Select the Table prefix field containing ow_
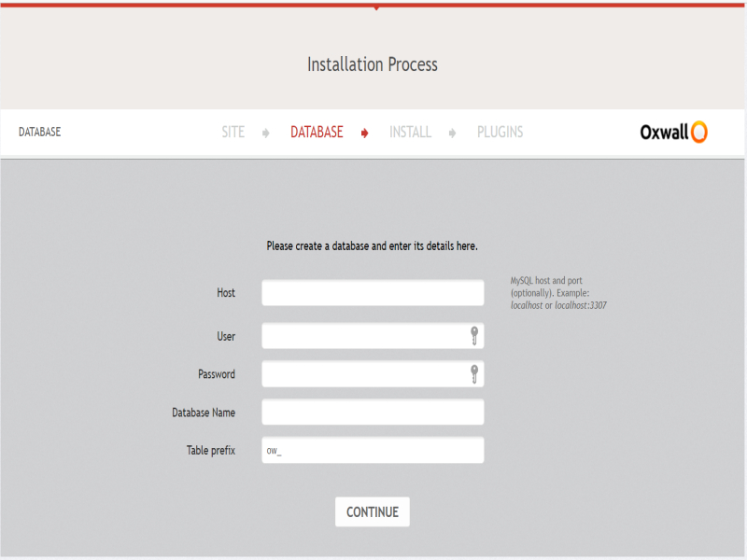 point(373,451)
